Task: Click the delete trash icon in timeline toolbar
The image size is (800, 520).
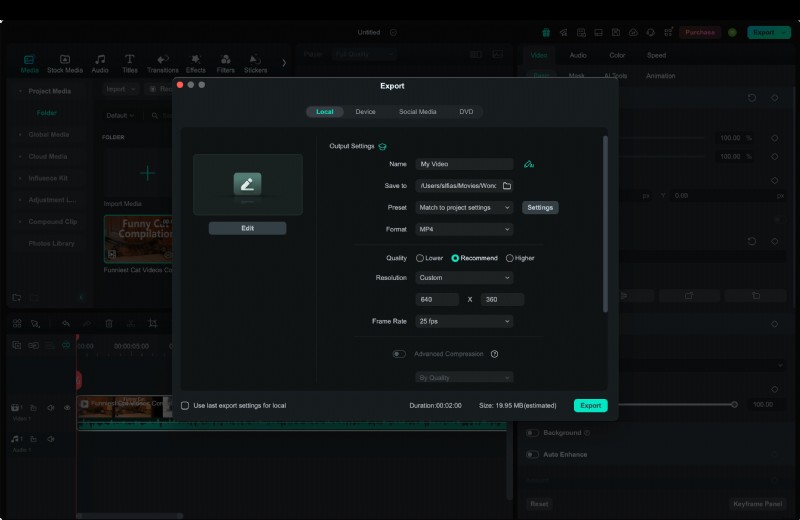Action: tap(109, 324)
